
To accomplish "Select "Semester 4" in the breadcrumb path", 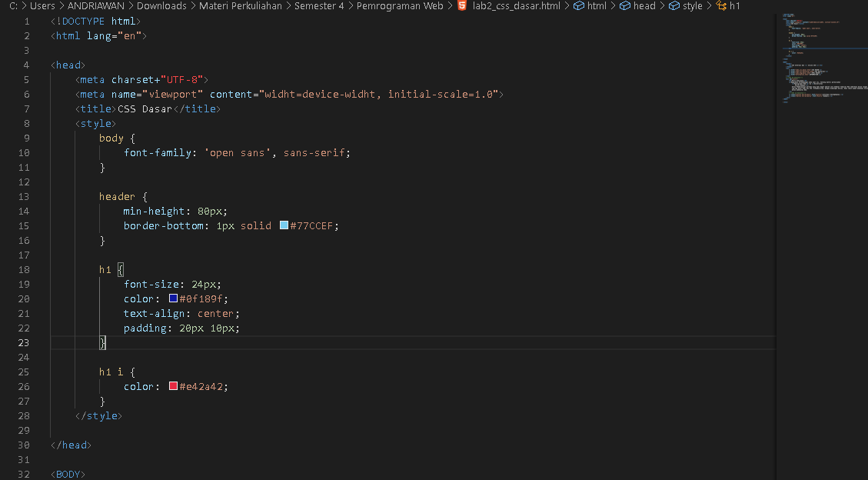I will [x=319, y=6].
